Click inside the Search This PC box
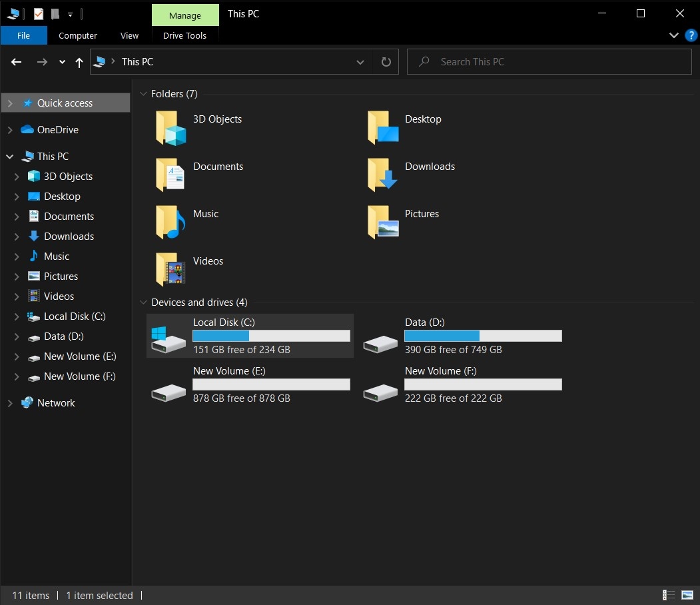The height and width of the screenshot is (605, 700). tap(549, 61)
